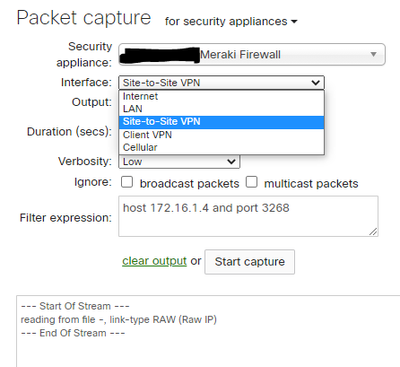Open the 'for security appliances' dropdown caret
The height and width of the screenshot is (367, 400).
pos(294,22)
